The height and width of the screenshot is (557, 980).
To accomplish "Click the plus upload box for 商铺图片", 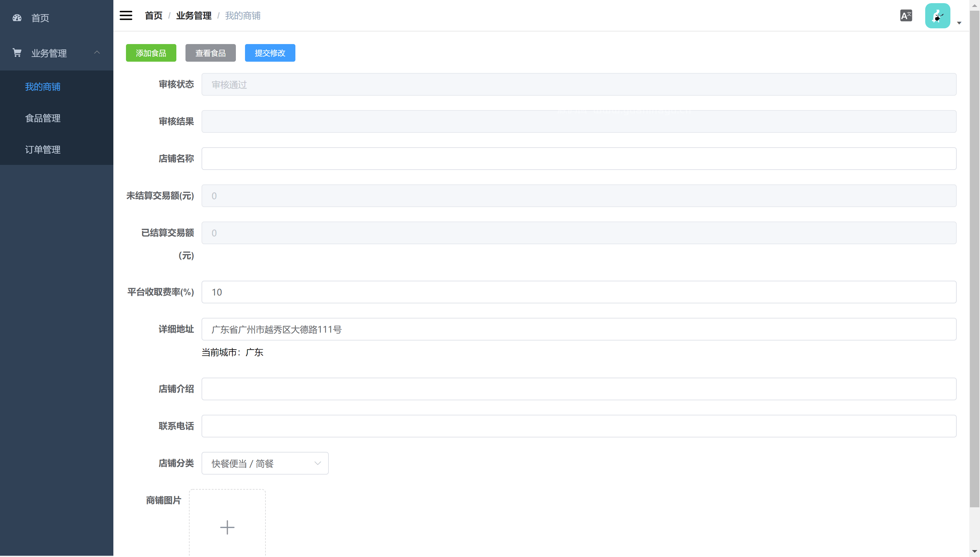I will pos(227,523).
